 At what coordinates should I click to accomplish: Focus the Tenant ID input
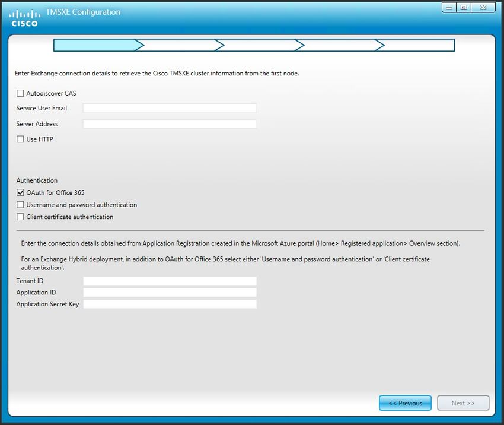pos(170,281)
